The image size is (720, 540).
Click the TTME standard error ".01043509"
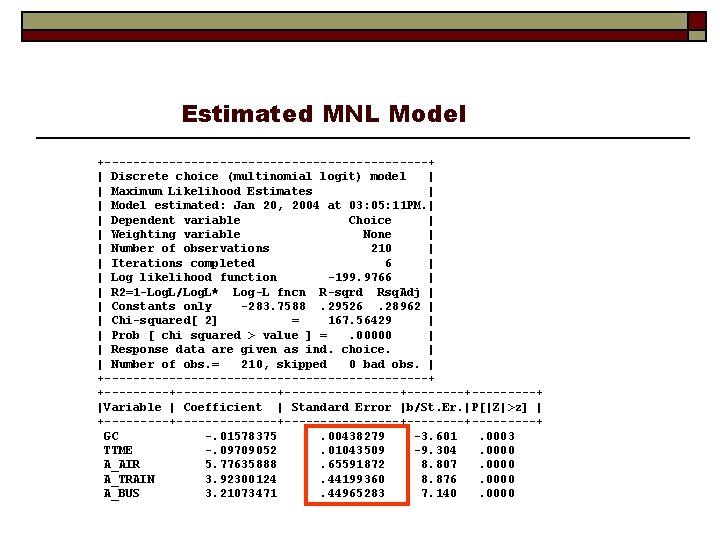coord(352,450)
